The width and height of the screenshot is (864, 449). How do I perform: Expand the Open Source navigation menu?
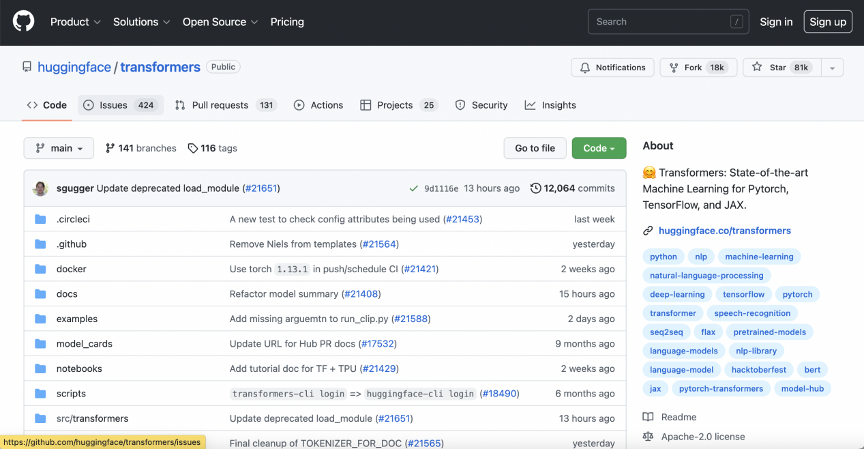click(220, 22)
